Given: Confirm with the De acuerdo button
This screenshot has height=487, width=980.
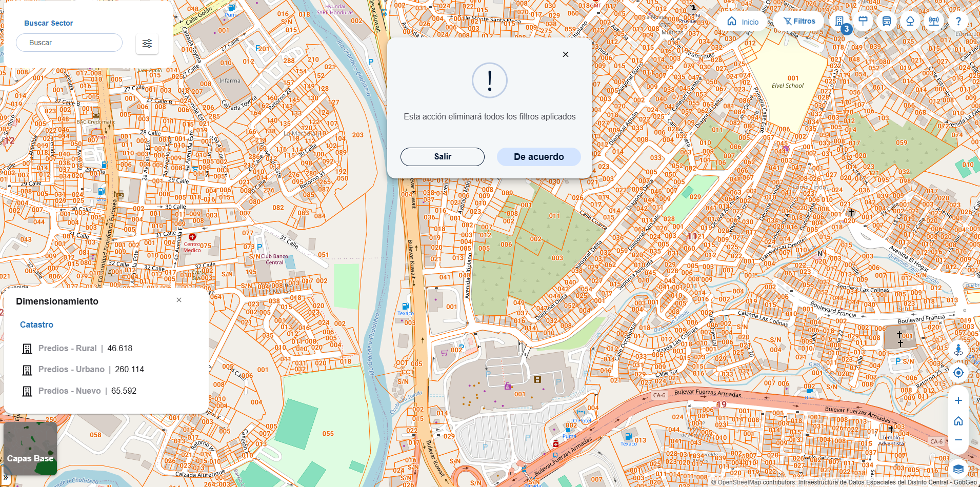Looking at the screenshot, I should tap(538, 157).
